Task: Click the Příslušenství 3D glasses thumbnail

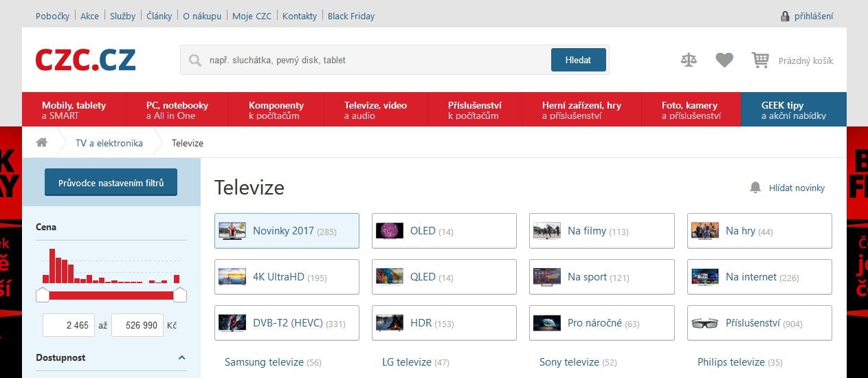Action: pyautogui.click(x=705, y=323)
